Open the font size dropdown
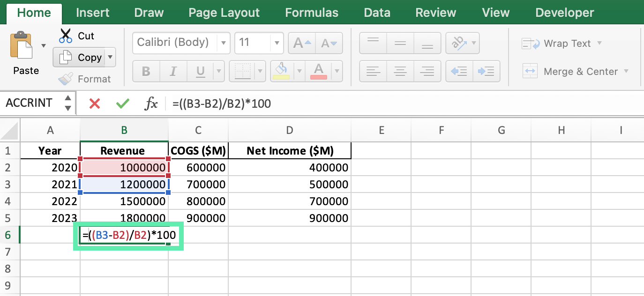This screenshot has width=644, height=296. click(276, 43)
